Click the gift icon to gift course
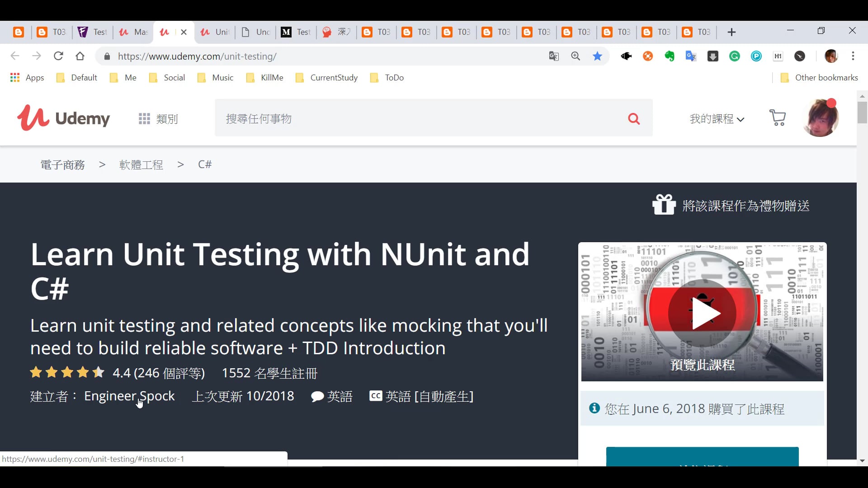 664,205
